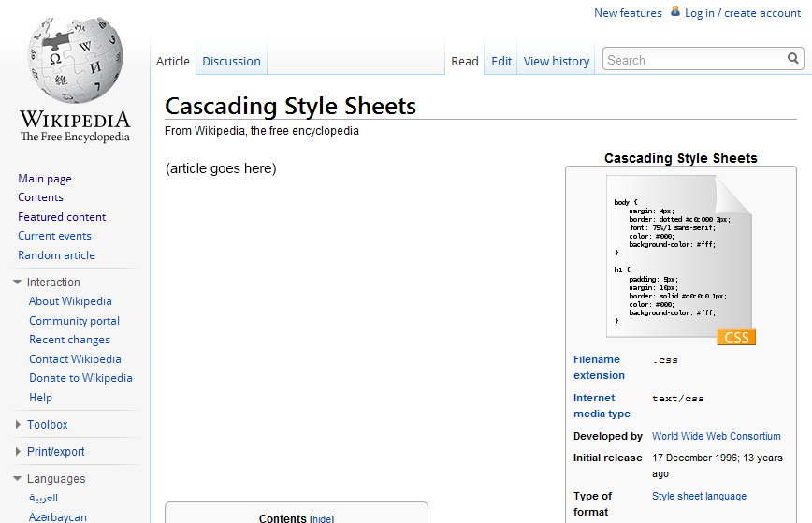Collapse the Languages sidebar section
This screenshot has width=812, height=523.
click(17, 478)
